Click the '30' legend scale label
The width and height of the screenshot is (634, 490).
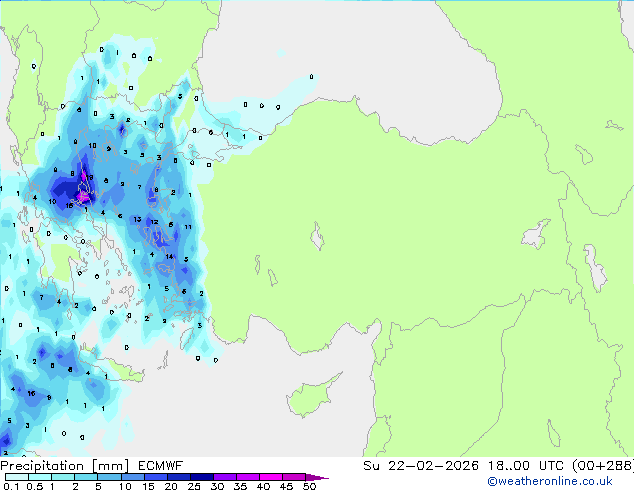pyautogui.click(x=217, y=486)
